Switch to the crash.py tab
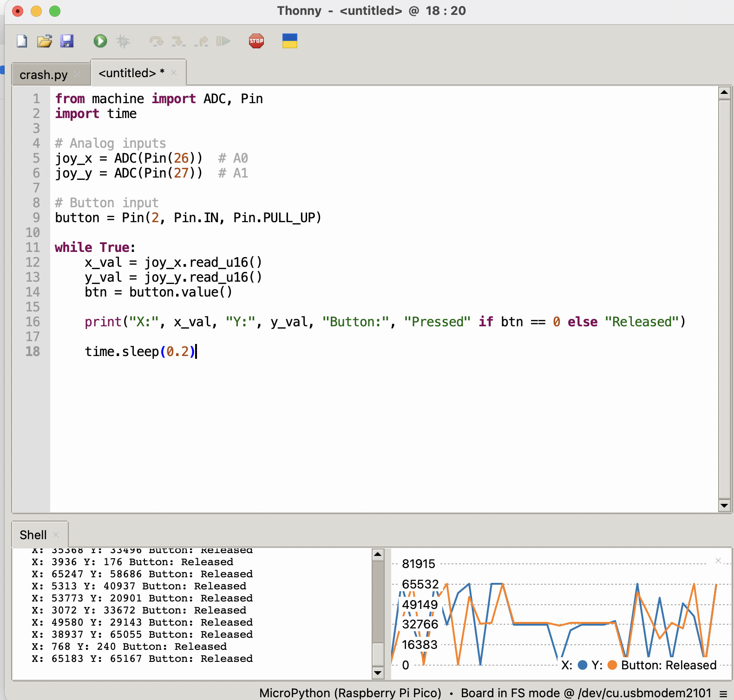This screenshot has width=734, height=700. coord(44,74)
